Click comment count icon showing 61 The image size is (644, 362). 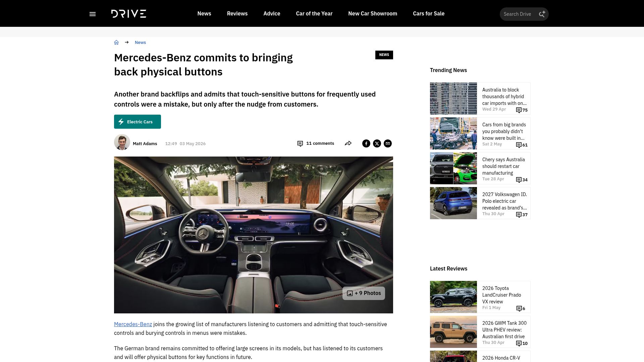(x=519, y=145)
